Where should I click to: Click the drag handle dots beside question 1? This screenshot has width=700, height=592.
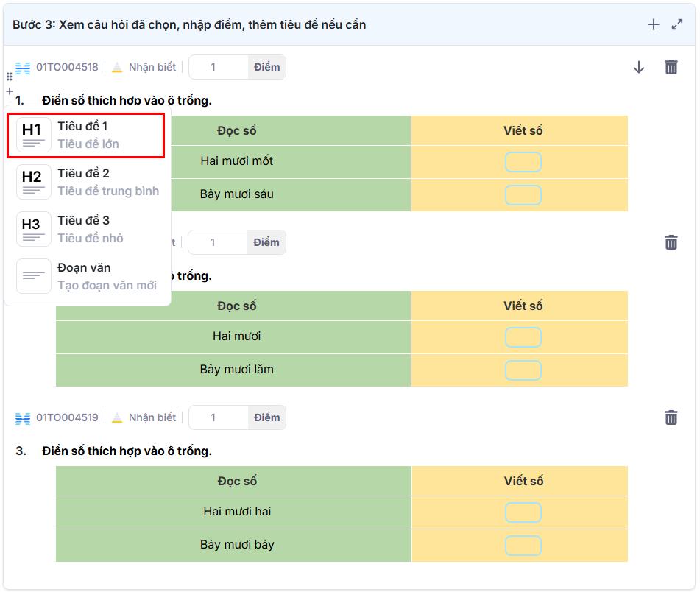(10, 77)
